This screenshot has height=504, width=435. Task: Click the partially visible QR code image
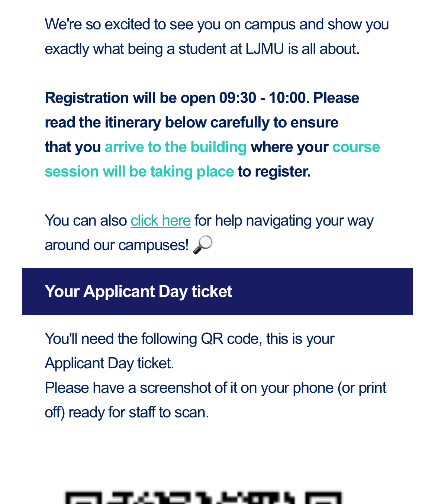[x=203, y=497]
